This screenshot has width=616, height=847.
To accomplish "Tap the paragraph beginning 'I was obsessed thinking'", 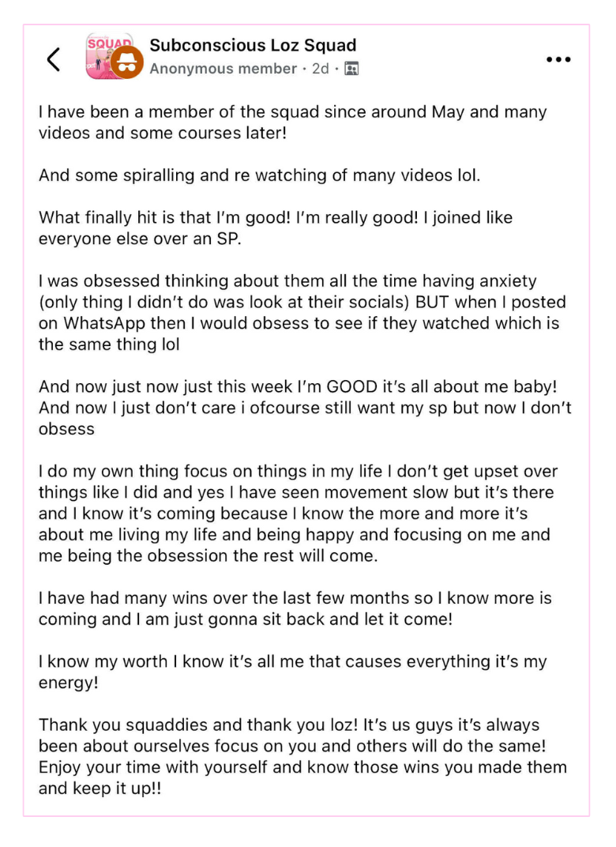I will point(302,312).
